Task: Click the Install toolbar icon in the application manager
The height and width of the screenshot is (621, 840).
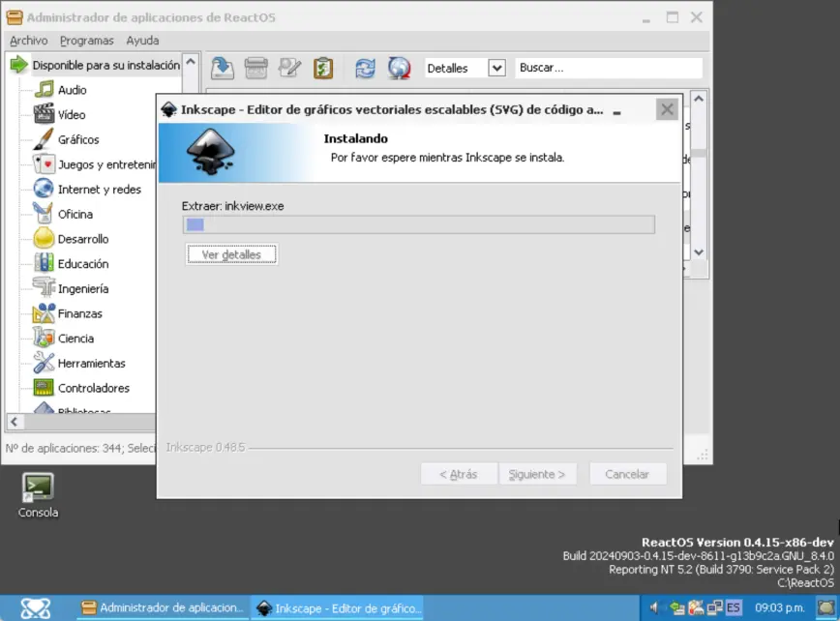Action: [223, 68]
